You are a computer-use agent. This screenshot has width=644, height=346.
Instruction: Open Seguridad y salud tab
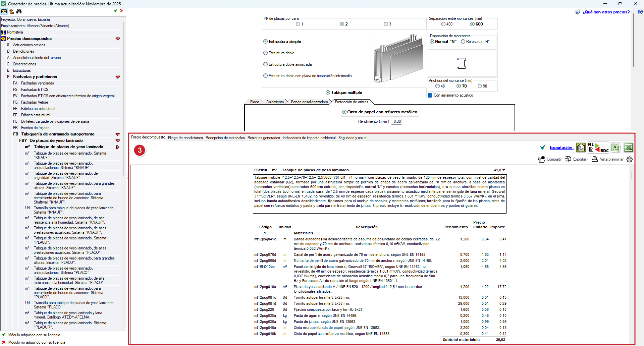click(x=352, y=138)
